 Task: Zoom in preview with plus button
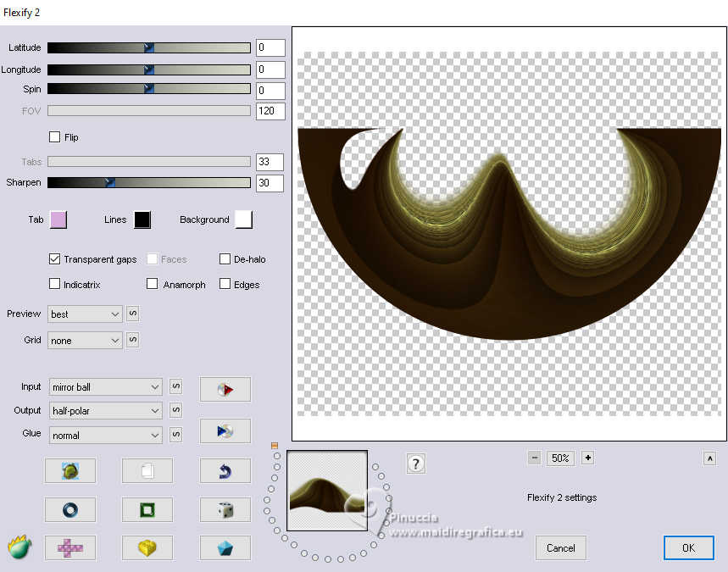[x=588, y=458]
